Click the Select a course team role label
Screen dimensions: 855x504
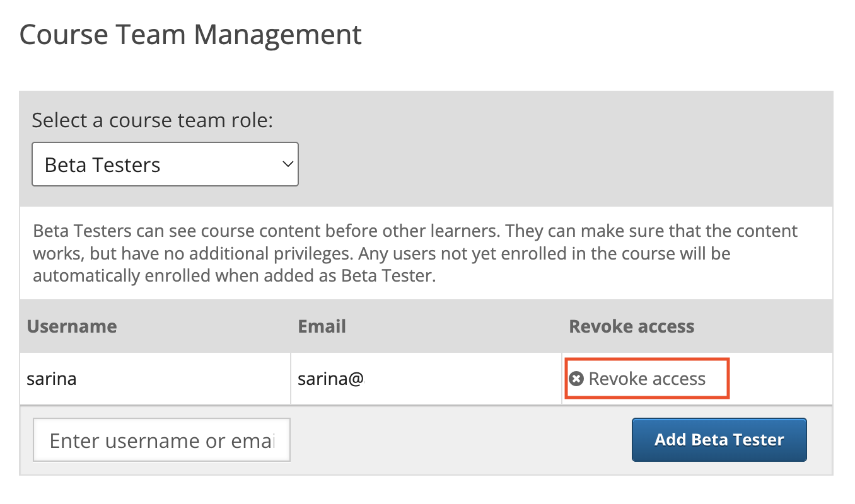click(151, 120)
